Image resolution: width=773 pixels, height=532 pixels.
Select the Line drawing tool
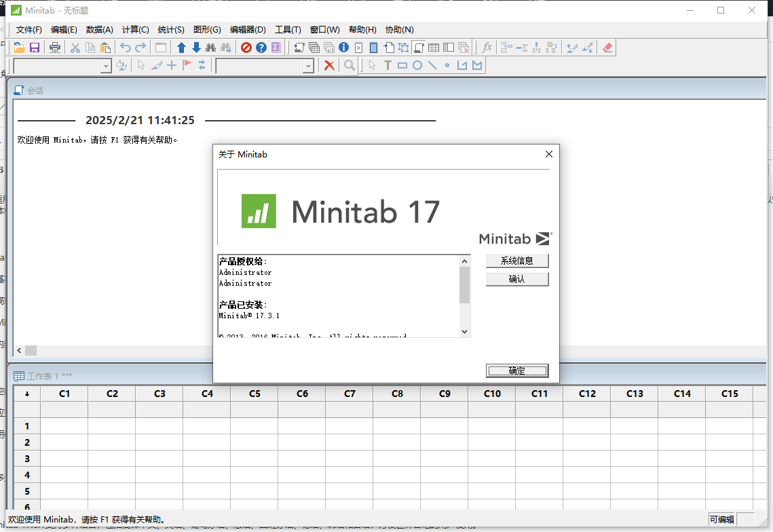pyautogui.click(x=432, y=65)
